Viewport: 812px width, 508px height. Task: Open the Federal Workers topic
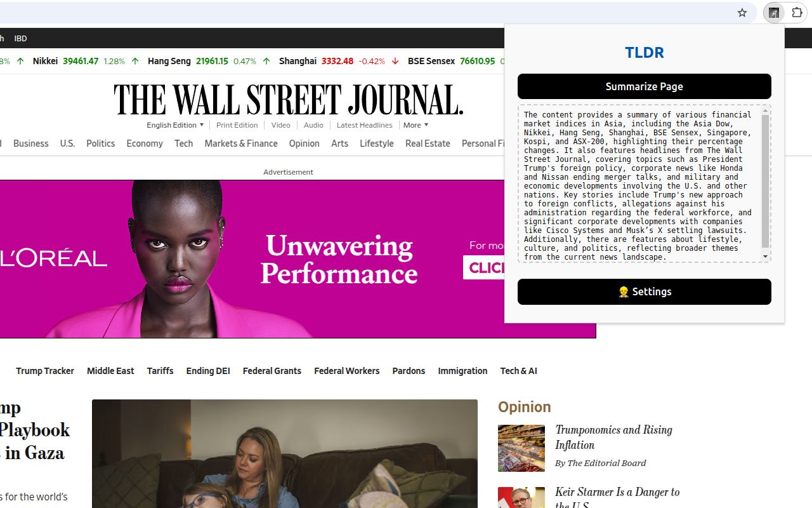click(347, 371)
